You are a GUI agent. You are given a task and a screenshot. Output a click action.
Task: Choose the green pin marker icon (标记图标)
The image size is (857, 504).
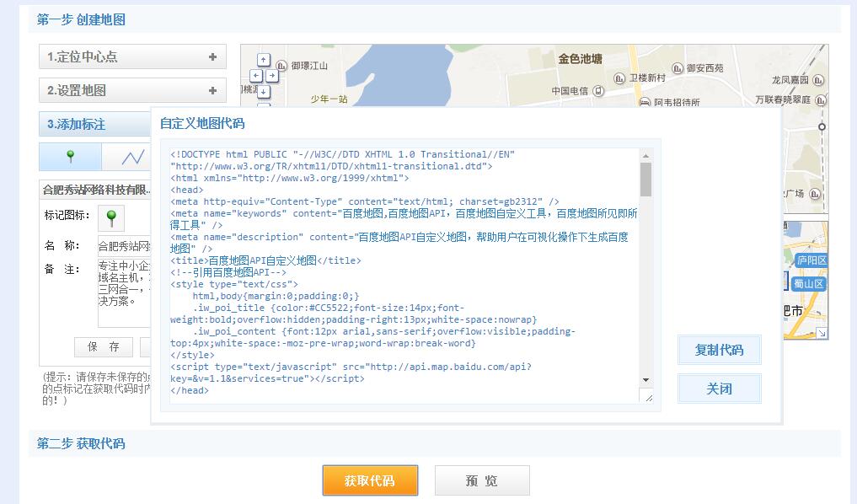click(110, 217)
